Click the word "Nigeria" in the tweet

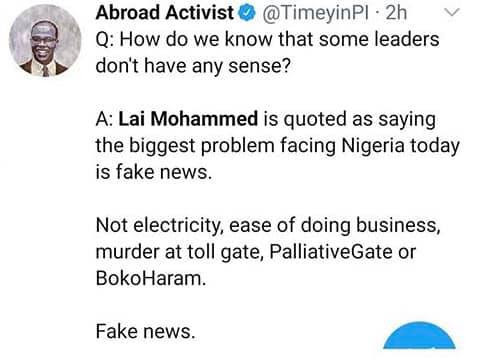(373, 146)
